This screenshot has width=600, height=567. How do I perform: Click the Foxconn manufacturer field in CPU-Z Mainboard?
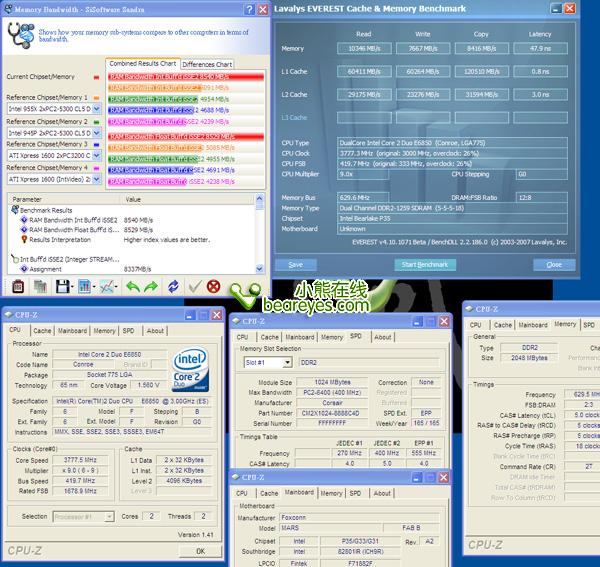[x=359, y=518]
